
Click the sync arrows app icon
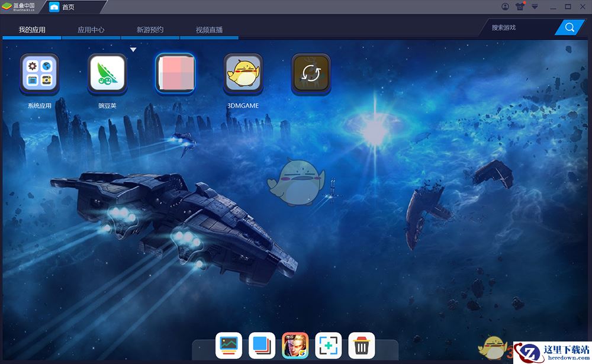311,73
